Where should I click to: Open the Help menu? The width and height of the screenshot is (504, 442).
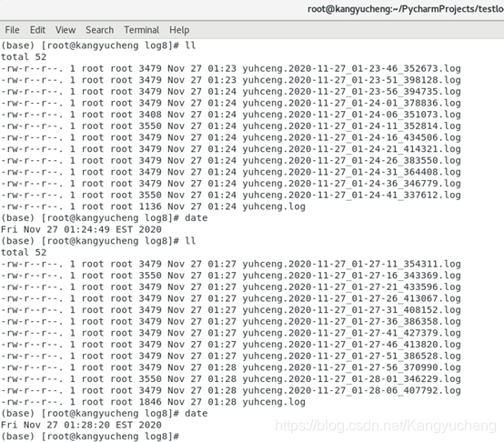[179, 30]
